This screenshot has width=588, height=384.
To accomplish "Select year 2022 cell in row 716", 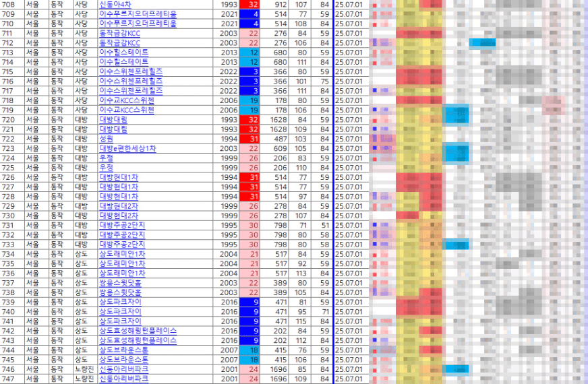I will click(226, 82).
